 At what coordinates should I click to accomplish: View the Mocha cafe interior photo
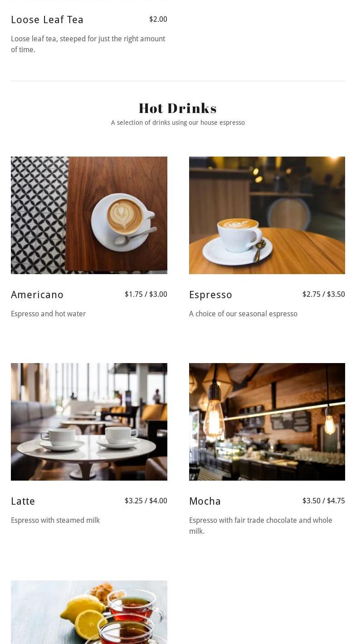pyautogui.click(x=267, y=422)
